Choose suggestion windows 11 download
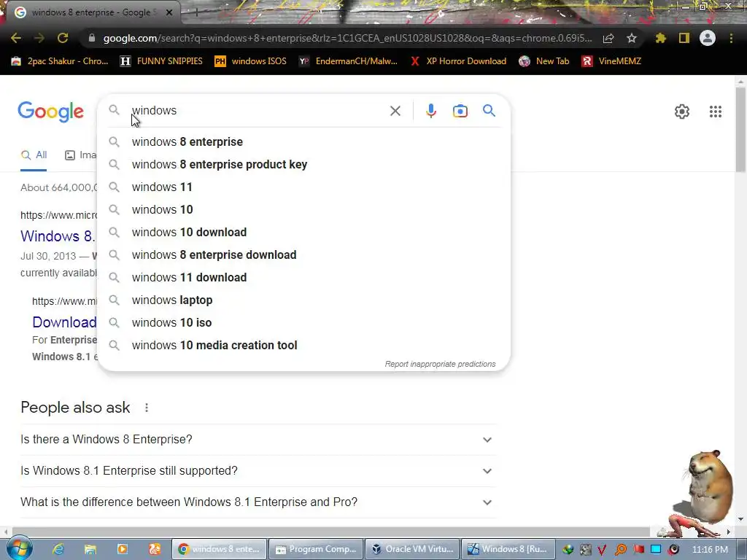747x560 pixels. (303, 278)
